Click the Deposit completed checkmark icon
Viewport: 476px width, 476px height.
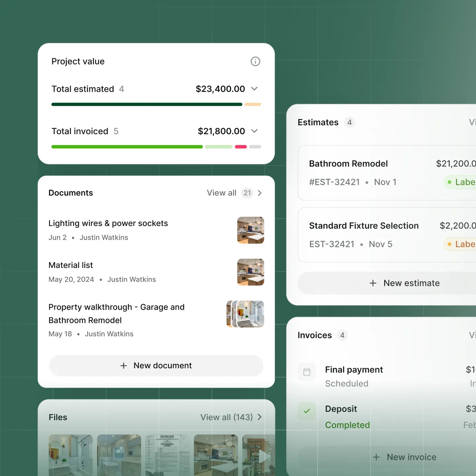(307, 411)
